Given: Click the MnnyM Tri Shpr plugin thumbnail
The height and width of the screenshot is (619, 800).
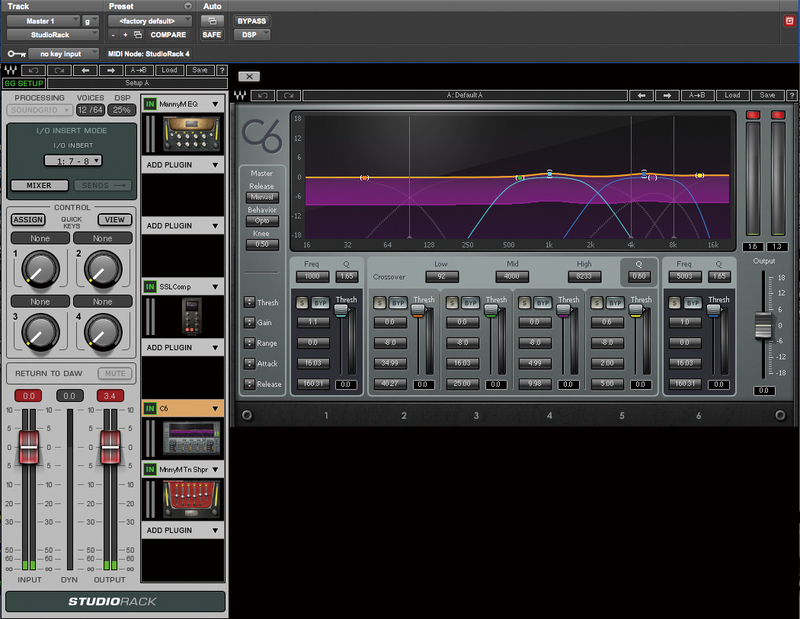Looking at the screenshot, I should [192, 499].
